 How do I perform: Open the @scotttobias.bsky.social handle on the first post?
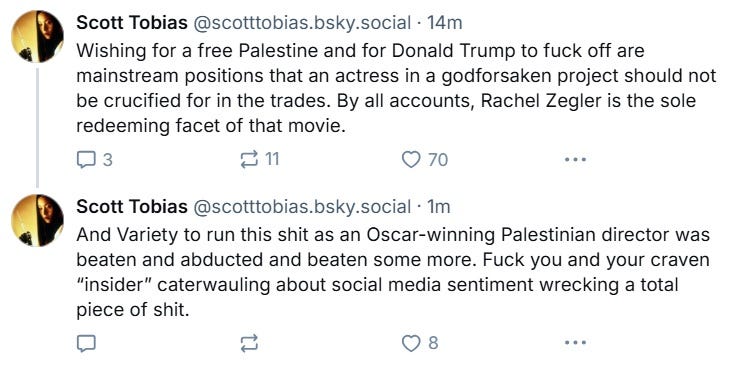tap(302, 23)
